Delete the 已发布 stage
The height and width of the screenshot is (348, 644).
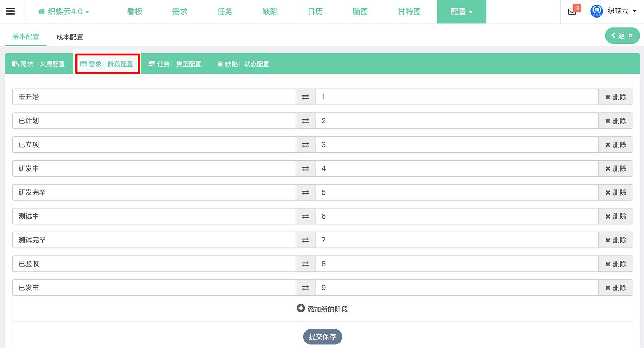615,288
